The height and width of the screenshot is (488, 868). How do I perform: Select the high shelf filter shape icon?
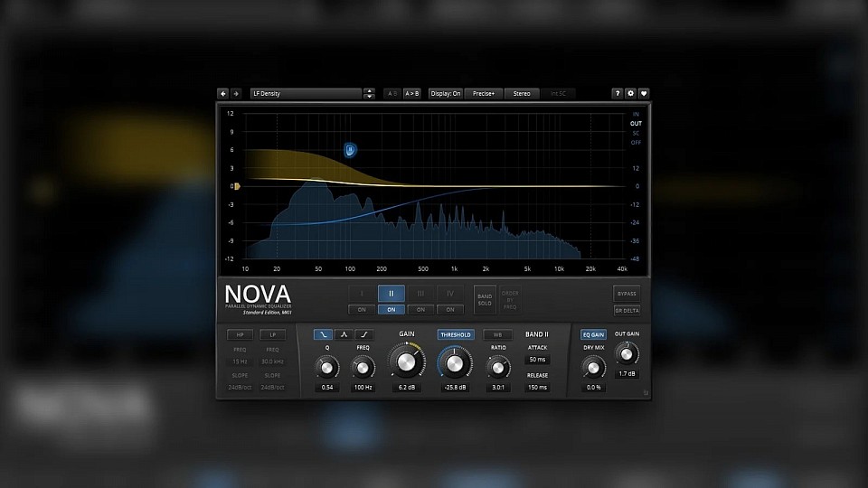[x=363, y=334]
